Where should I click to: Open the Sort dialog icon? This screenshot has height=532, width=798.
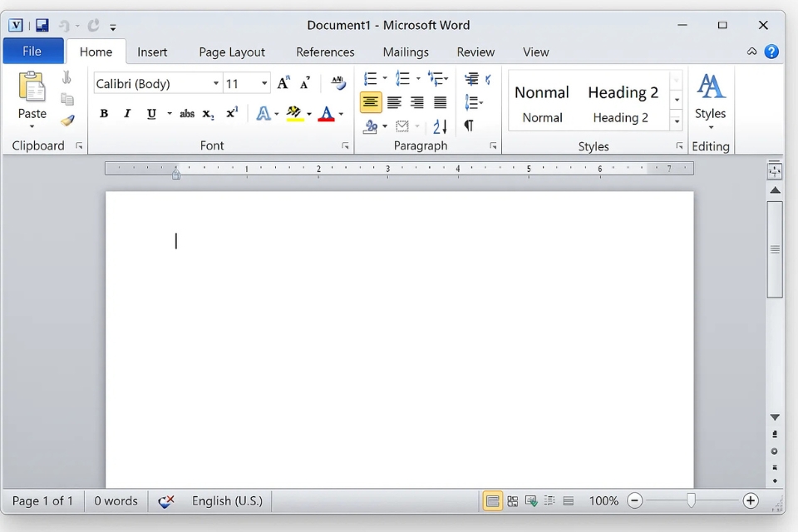pyautogui.click(x=438, y=126)
